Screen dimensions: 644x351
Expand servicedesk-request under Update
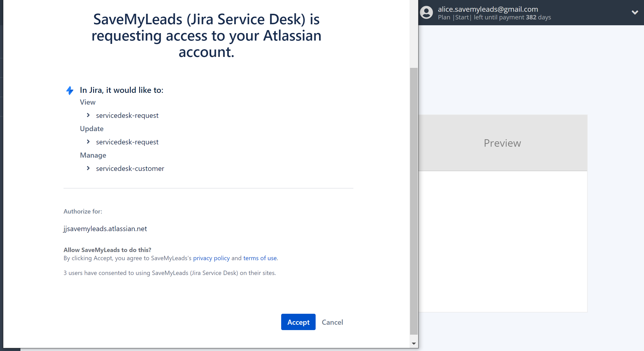point(88,142)
